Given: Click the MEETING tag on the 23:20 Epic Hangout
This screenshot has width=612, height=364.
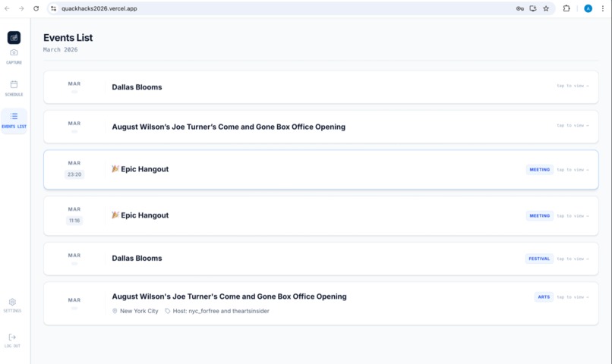Looking at the screenshot, I should [x=539, y=170].
